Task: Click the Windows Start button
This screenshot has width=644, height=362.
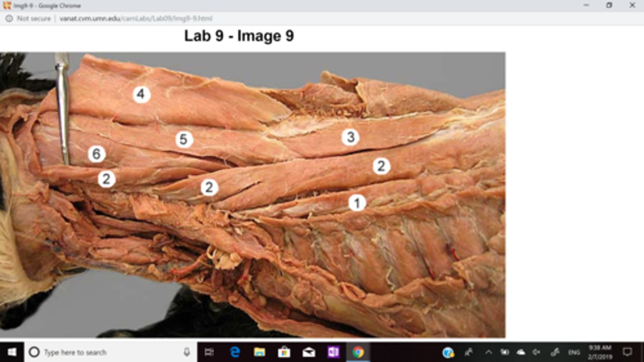Action: coord(12,352)
